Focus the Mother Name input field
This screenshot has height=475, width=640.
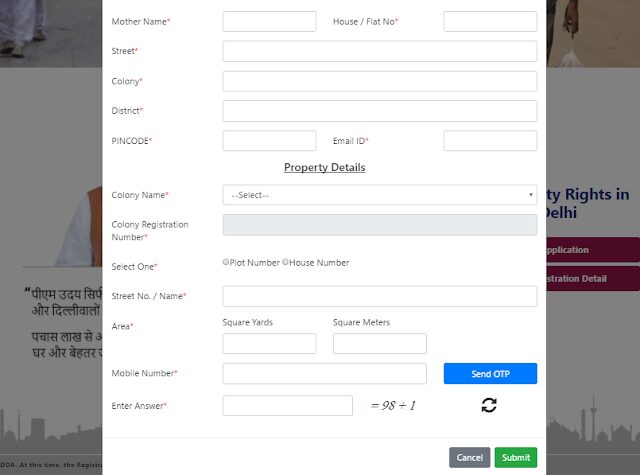point(269,21)
